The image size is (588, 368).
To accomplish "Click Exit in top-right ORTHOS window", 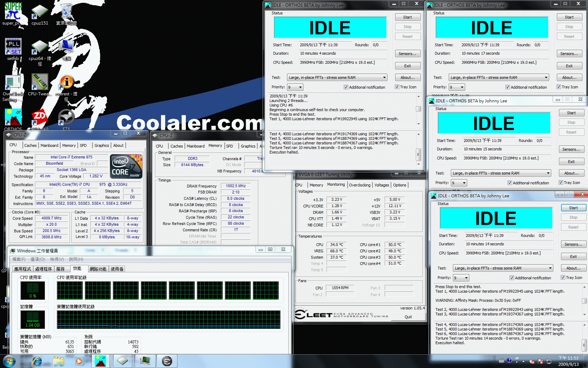I will point(569,66).
